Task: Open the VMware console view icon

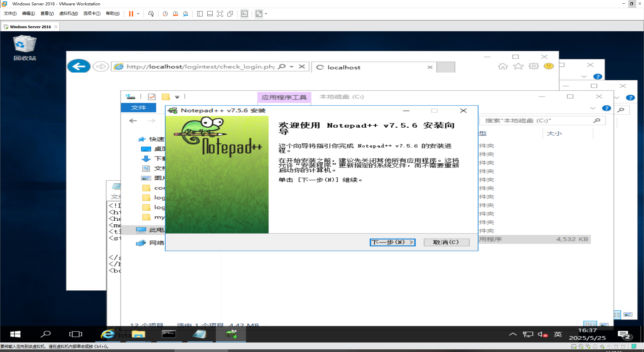Action: coord(245,14)
